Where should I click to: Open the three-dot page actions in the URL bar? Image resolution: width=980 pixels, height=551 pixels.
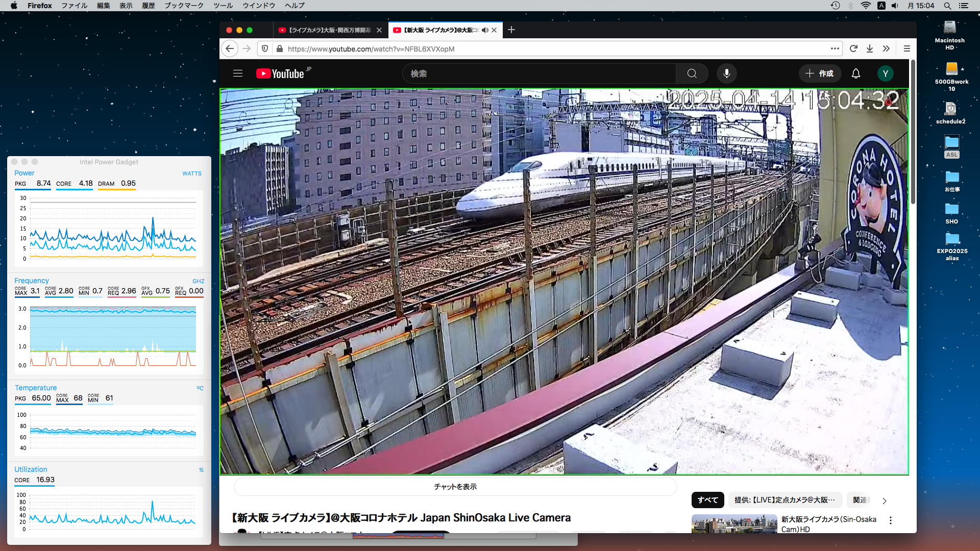pos(835,48)
